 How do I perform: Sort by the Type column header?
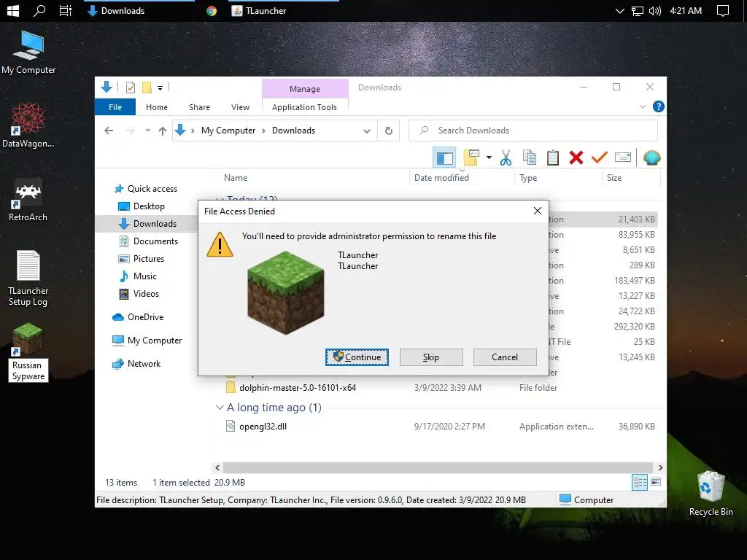tap(528, 178)
